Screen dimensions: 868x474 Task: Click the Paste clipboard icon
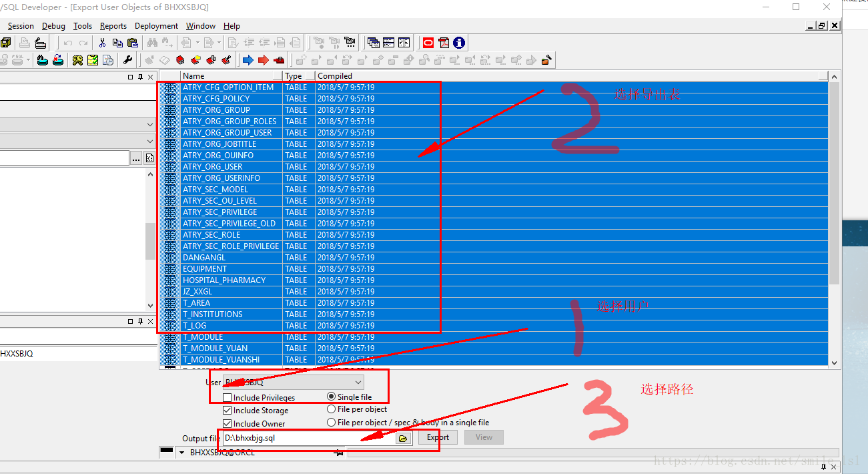point(133,43)
